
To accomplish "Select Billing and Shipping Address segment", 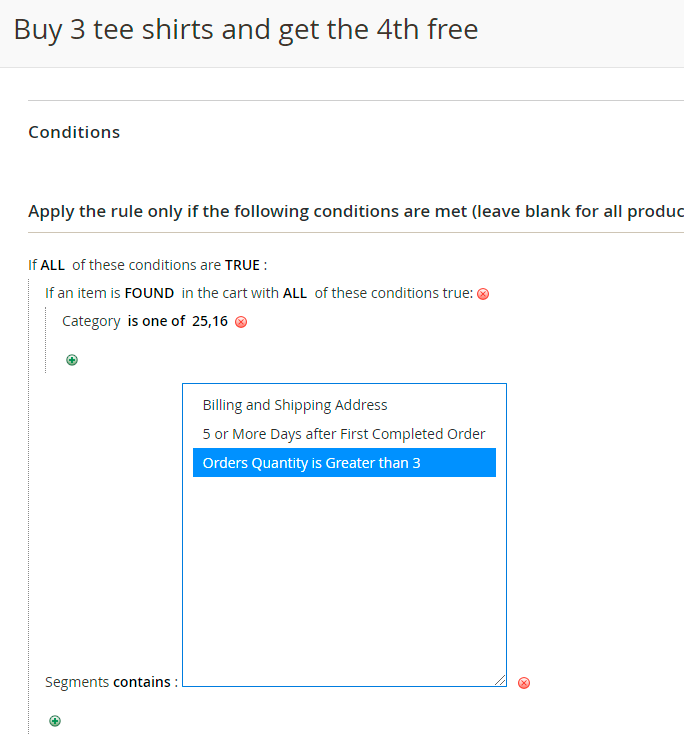I will 295,405.
